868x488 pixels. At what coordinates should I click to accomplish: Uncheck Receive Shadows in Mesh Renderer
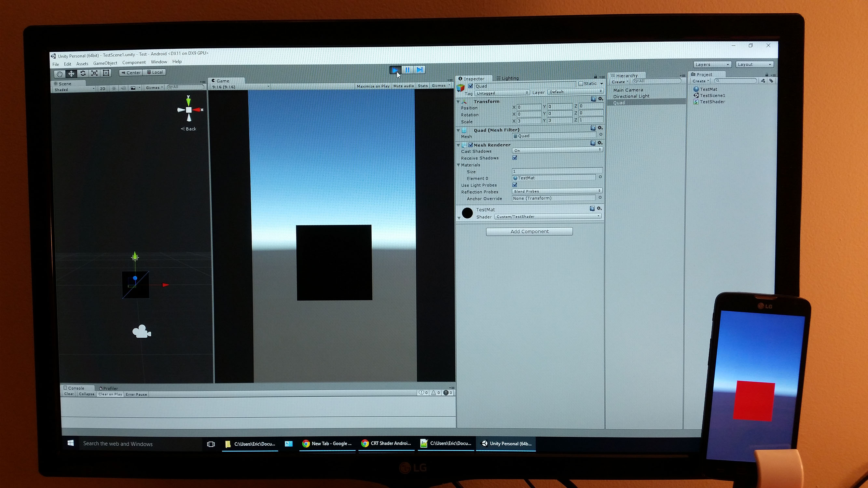tap(515, 158)
